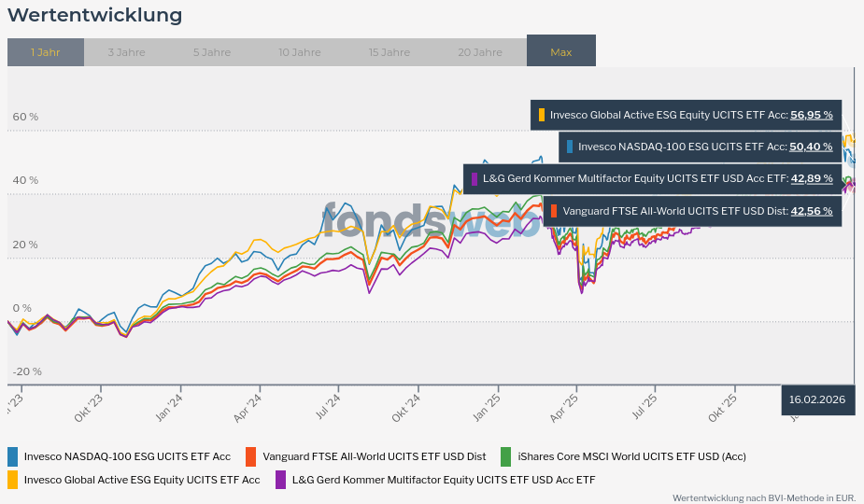Click x-axis label Apr '25
Screen dimensions: 864x504
point(564,409)
